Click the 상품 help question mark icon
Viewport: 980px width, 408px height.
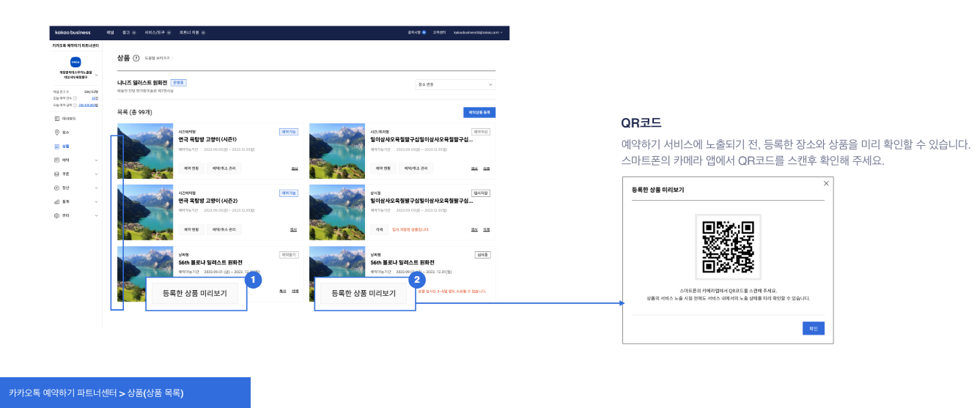tap(136, 58)
